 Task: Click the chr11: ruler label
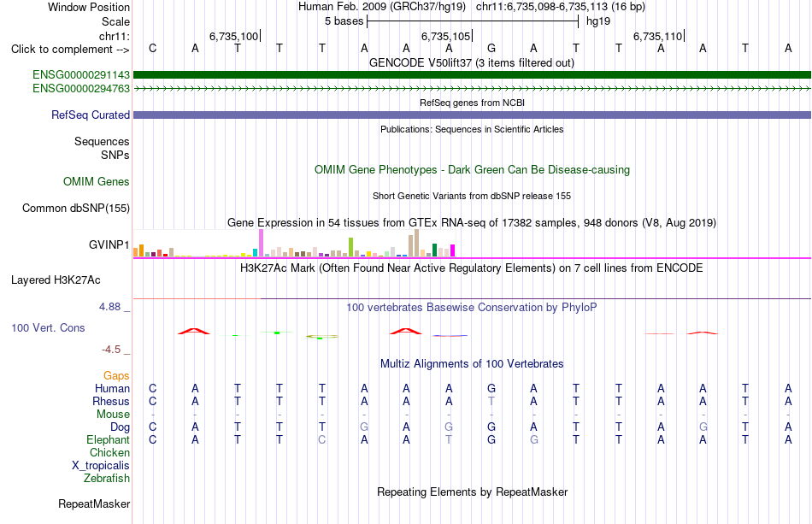click(115, 36)
